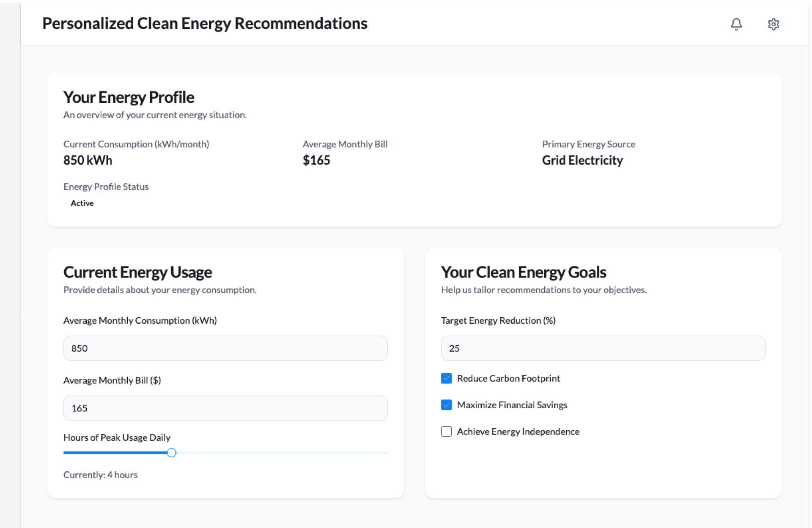Focus the Average Monthly Bill ($) field
Image resolution: width=812 pixels, height=528 pixels.
tap(225, 408)
